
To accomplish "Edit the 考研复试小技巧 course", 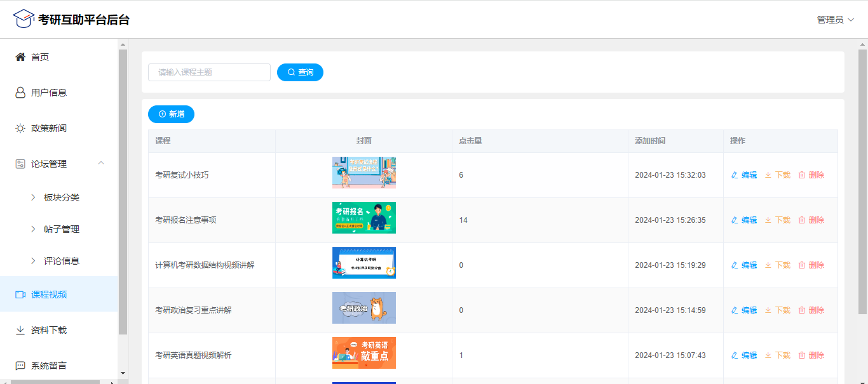I will (744, 175).
